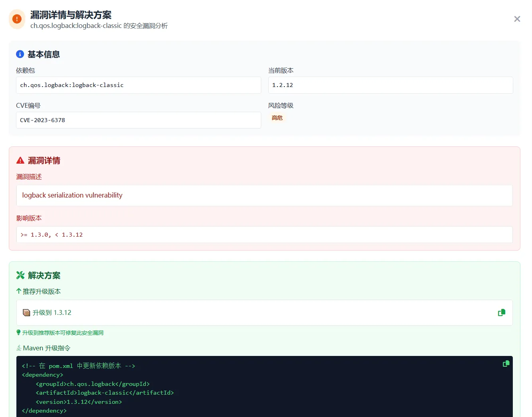The height and width of the screenshot is (417, 532).
Task: Click the up arrow icon beside 推荐升级版本
Action: (19, 291)
